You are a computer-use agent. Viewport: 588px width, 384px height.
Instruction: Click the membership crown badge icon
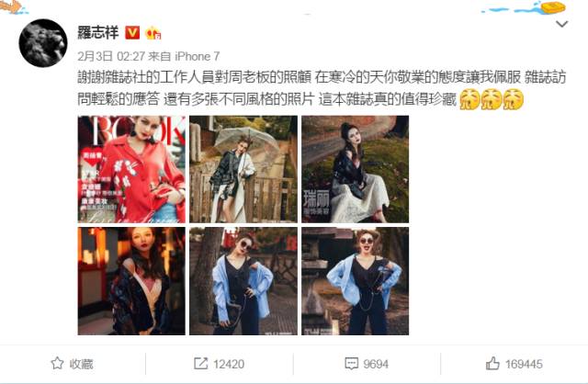[153, 33]
